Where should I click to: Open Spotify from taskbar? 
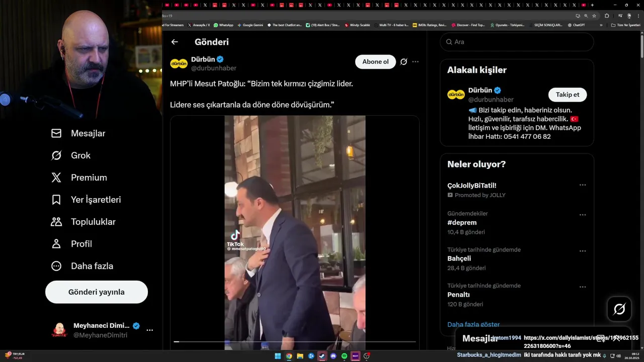point(344,356)
